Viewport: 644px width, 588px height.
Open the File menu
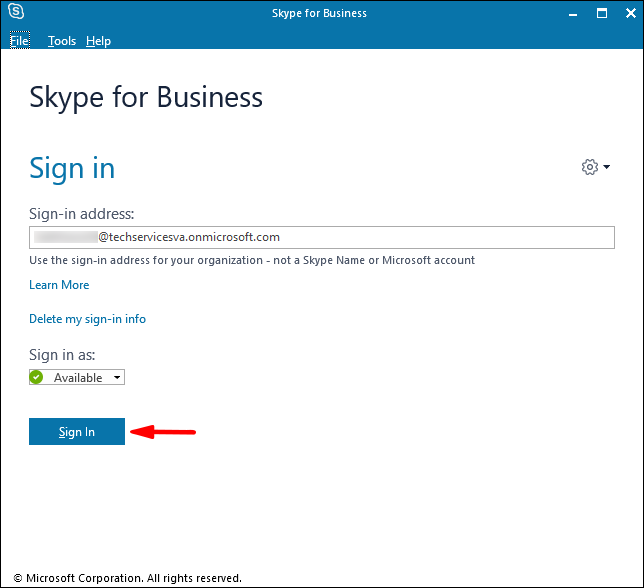(20, 41)
